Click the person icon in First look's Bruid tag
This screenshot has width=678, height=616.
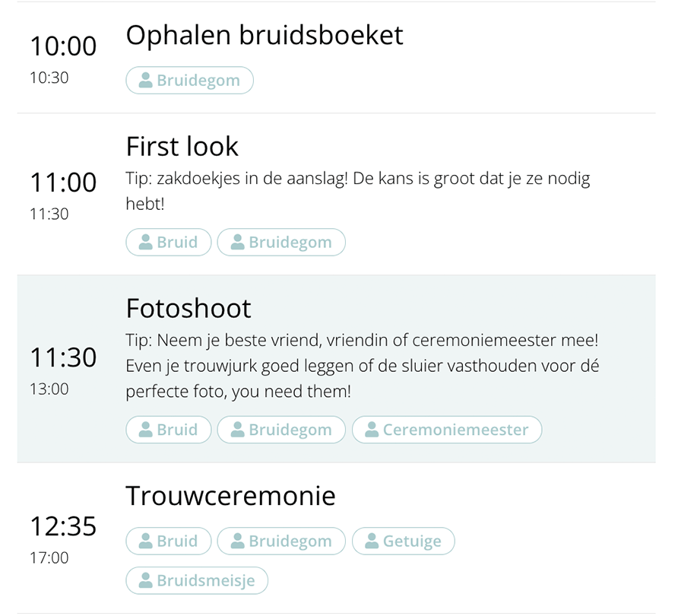146,243
